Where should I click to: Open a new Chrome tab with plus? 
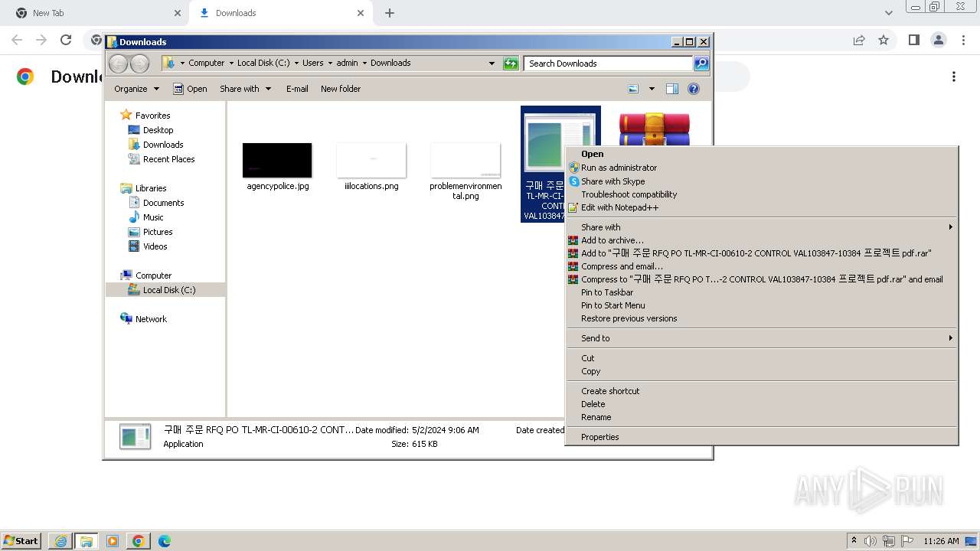pyautogui.click(x=390, y=13)
